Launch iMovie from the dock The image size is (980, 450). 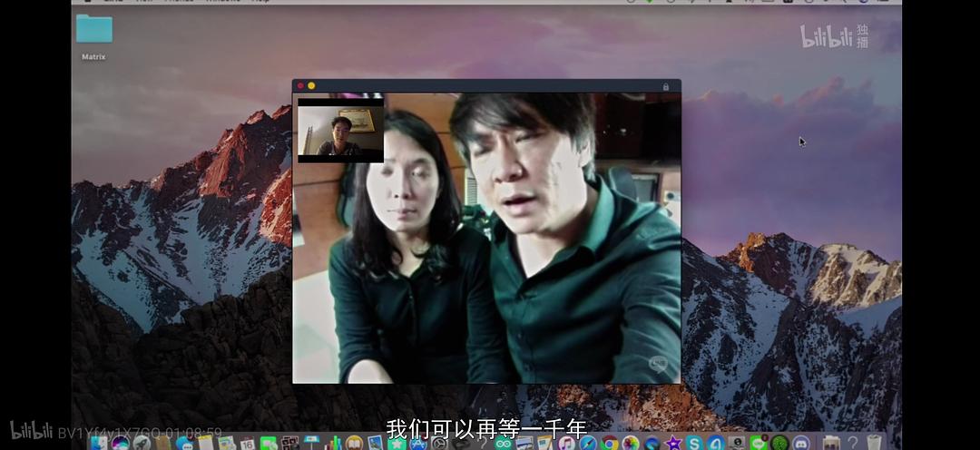673,443
